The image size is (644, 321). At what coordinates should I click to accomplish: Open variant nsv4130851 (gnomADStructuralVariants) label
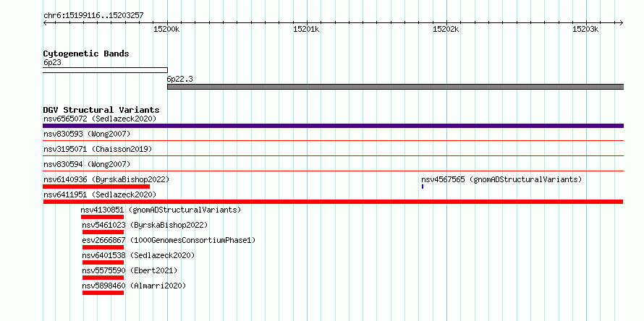click(x=161, y=210)
